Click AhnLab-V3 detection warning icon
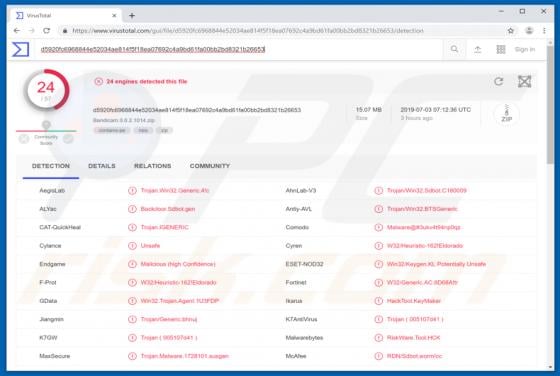Screen dimensions: 560x376 (x=379, y=191)
